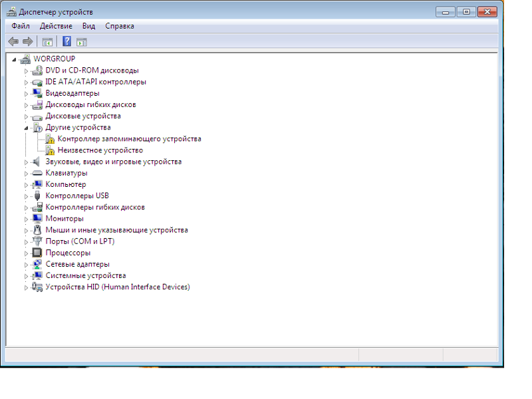Viewport: 532px width, 399px height.
Task: Expand IDE ATA/ATAPI контроллеры node
Action: pyautogui.click(x=26, y=82)
